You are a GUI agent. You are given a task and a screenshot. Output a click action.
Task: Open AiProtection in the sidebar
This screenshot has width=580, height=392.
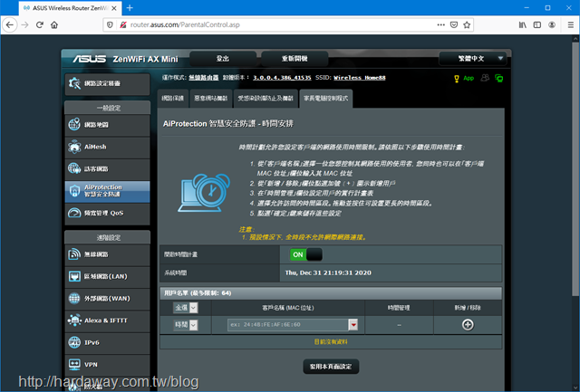click(x=108, y=191)
